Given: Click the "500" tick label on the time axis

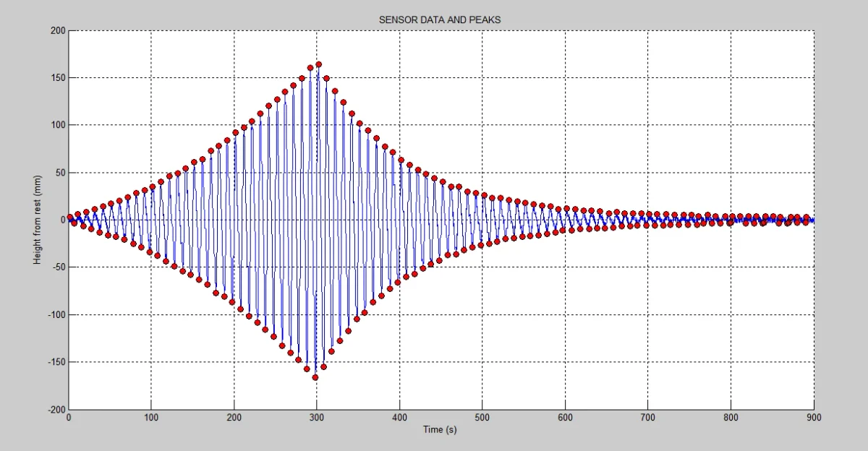Looking at the screenshot, I should tap(482, 417).
